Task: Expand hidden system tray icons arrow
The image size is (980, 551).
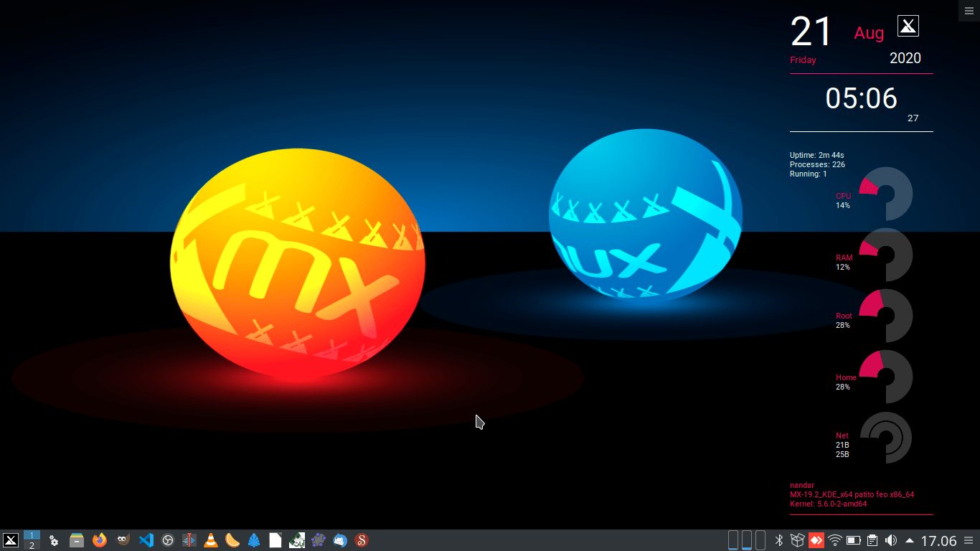Action: [x=910, y=540]
